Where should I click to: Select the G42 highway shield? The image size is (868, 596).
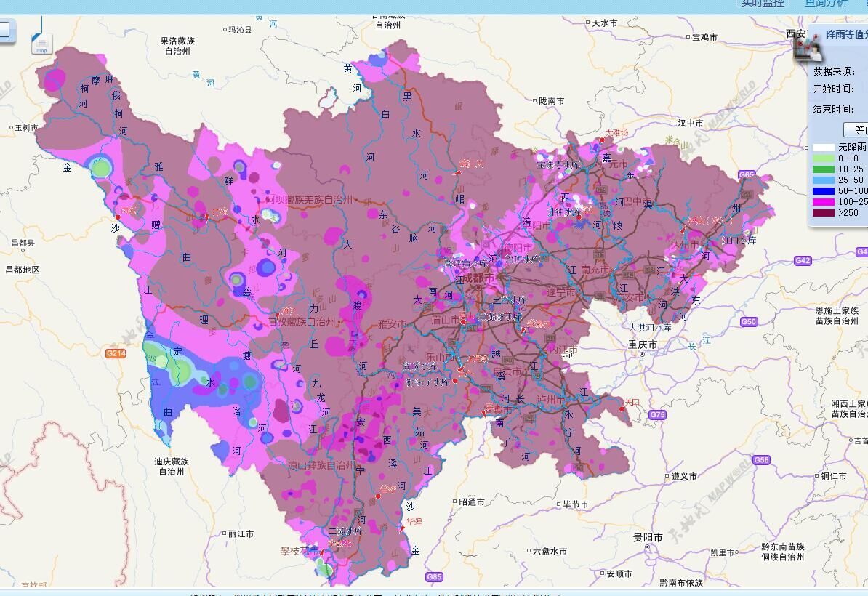(x=803, y=261)
